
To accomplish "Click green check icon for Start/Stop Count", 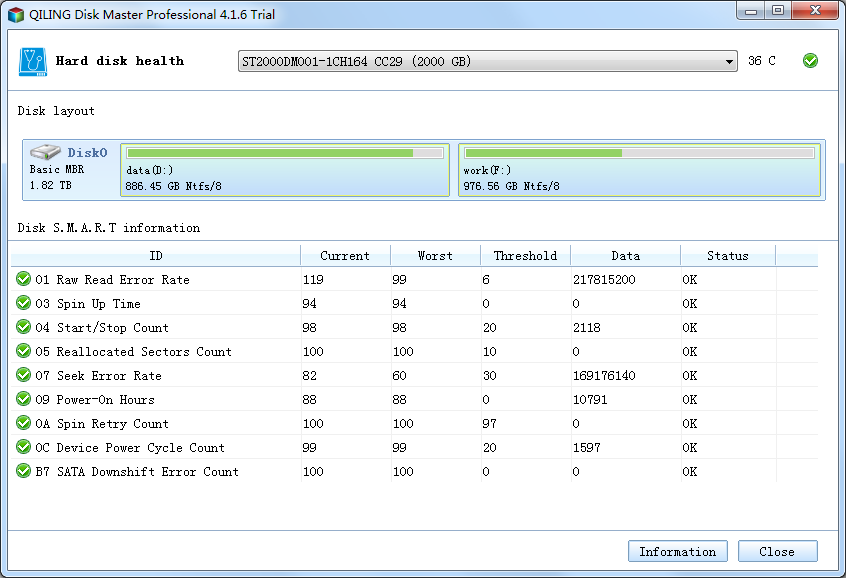I will click(23, 327).
